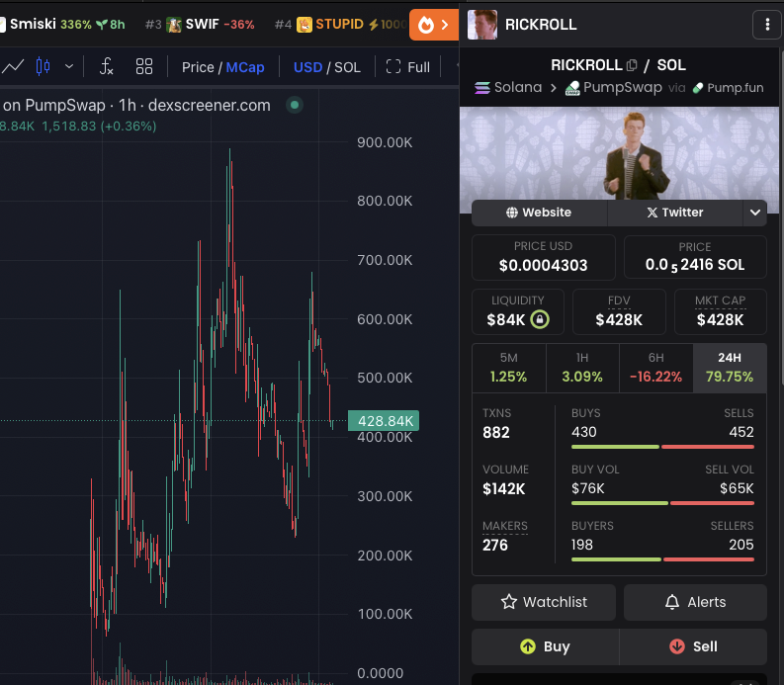784x685 pixels.
Task: Click the Sell button
Action: pyautogui.click(x=693, y=646)
